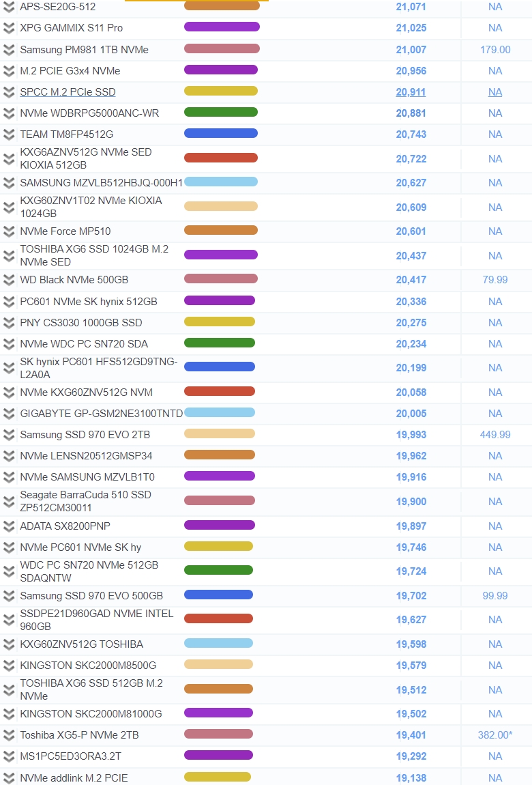Open the SPCC M.2 PCIe SSD link
Image resolution: width=532 pixels, height=785 pixels.
68,92
